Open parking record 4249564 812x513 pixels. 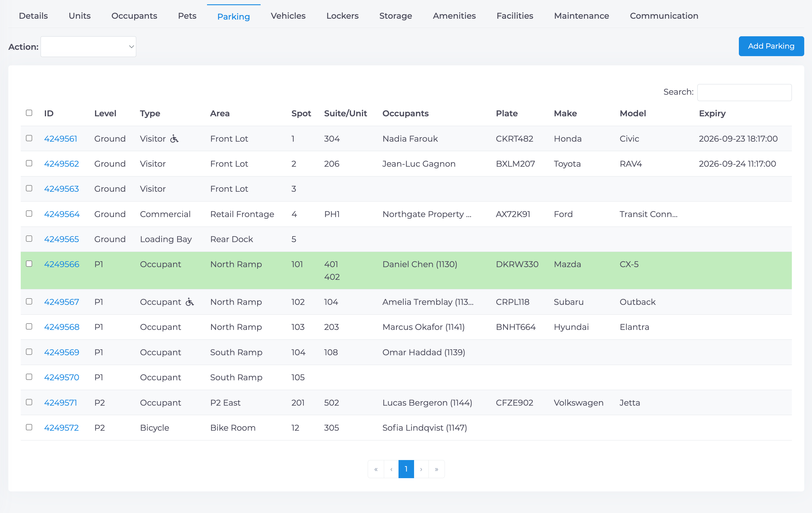point(62,214)
